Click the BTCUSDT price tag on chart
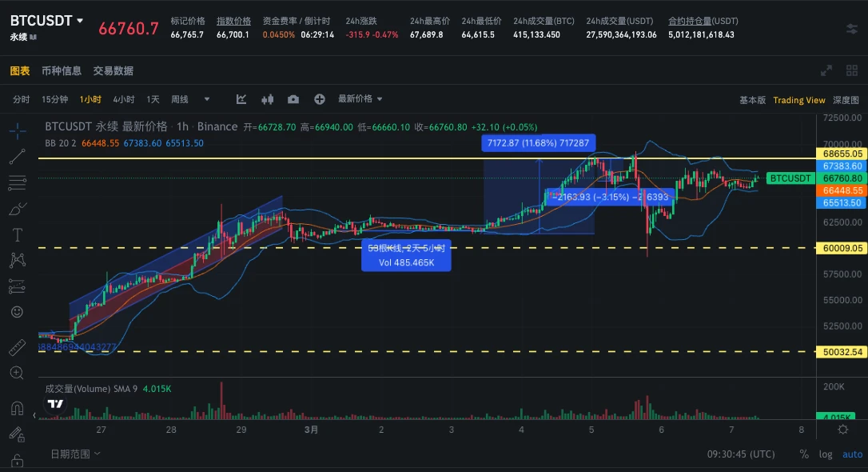The image size is (868, 472). [790, 178]
